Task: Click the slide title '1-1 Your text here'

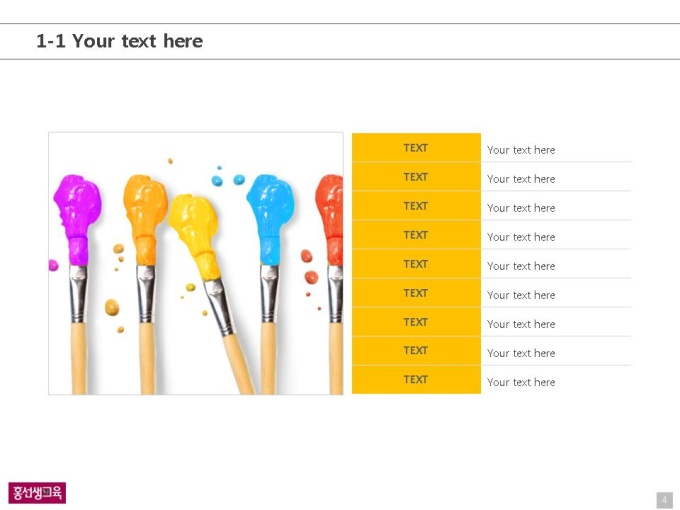Action: [x=119, y=41]
